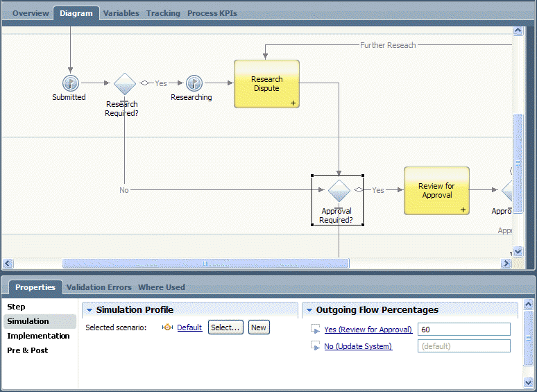This screenshot has width=537, height=392.
Task: Click the (default) percentage field for No flow
Action: [x=464, y=346]
